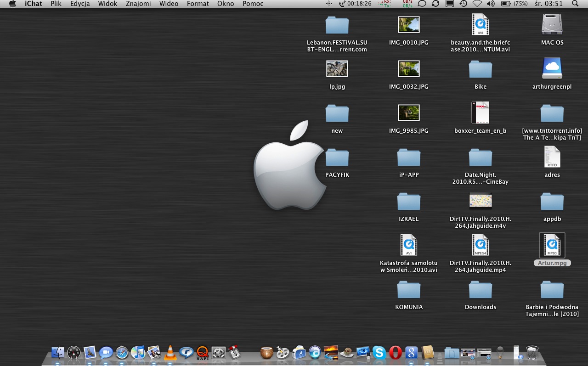The width and height of the screenshot is (588, 366).
Task: Select the IZRAEL folder
Action: tap(409, 201)
